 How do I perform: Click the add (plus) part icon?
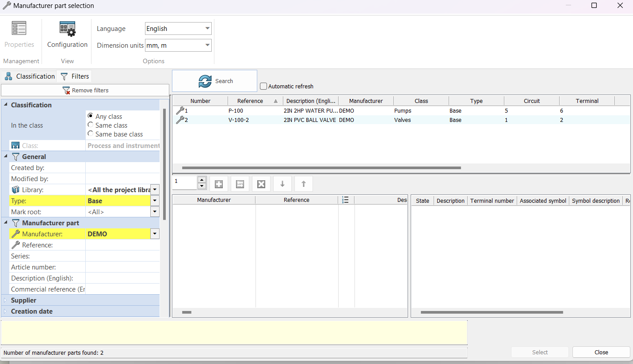[x=219, y=184]
